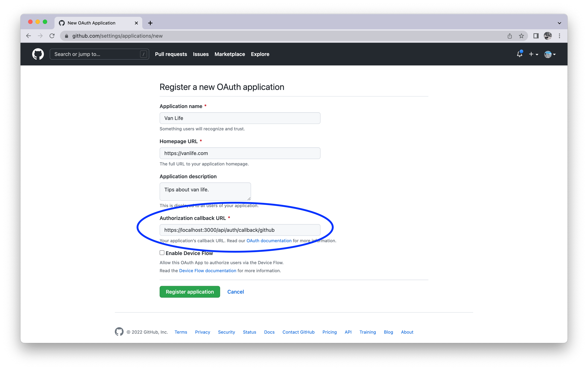
Task: Open Chrome's three-dot menu
Action: (559, 36)
